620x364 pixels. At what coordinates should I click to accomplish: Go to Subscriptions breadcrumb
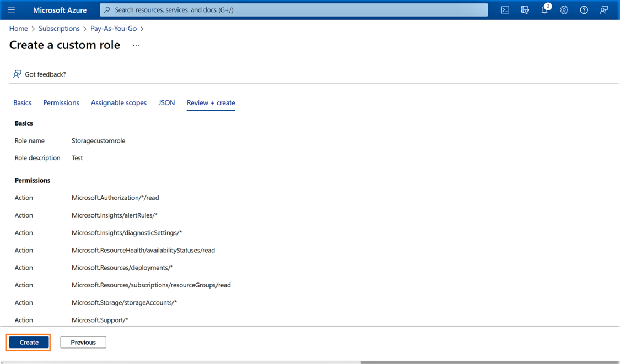pyautogui.click(x=59, y=29)
